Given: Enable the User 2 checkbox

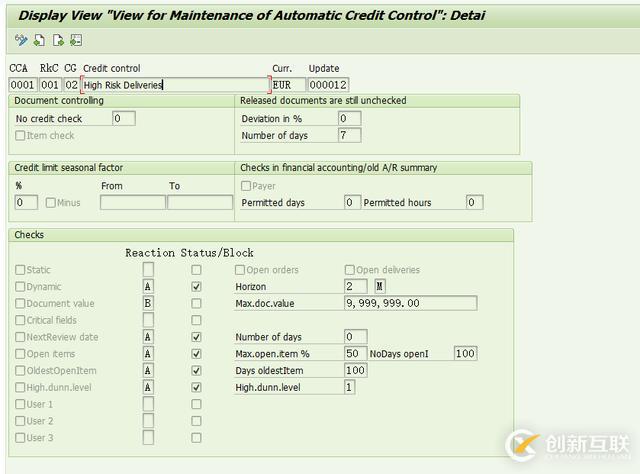Looking at the screenshot, I should pyautogui.click(x=20, y=421).
